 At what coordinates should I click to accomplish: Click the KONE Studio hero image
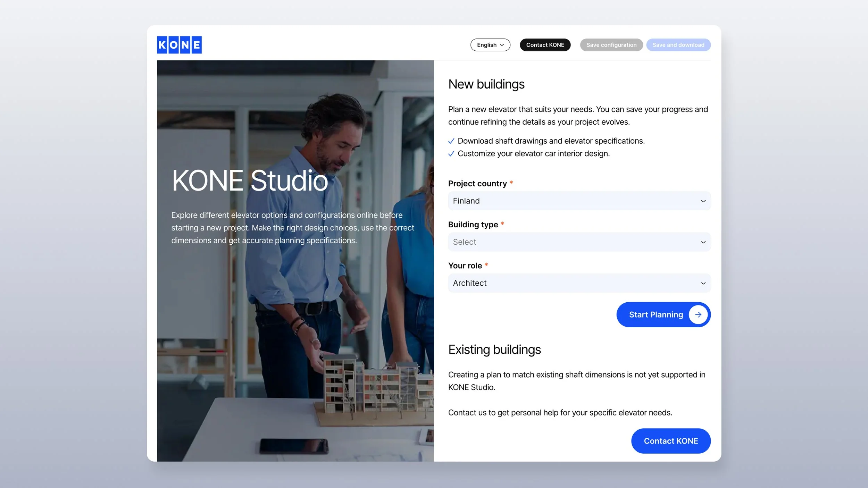pyautogui.click(x=295, y=312)
